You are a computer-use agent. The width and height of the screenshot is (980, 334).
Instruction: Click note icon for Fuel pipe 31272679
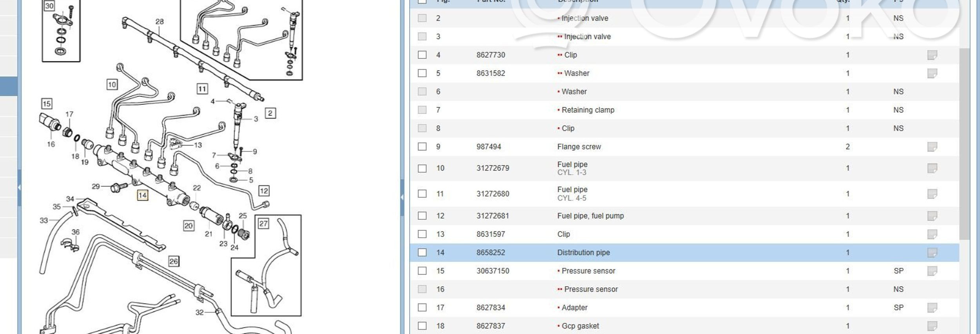coord(932,168)
